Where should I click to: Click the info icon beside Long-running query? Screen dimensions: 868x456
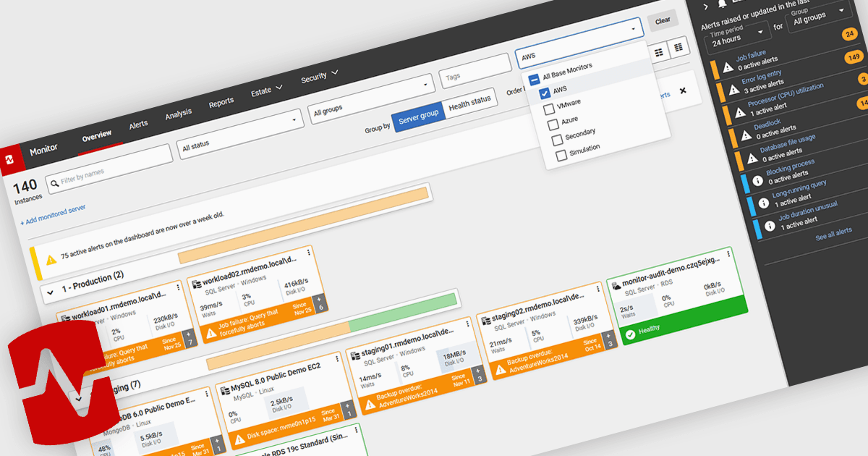[765, 203]
